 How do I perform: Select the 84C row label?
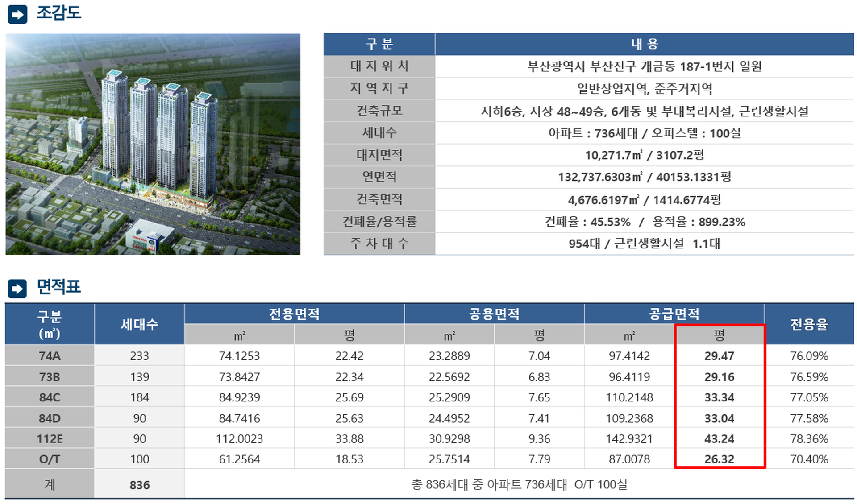tap(50, 397)
